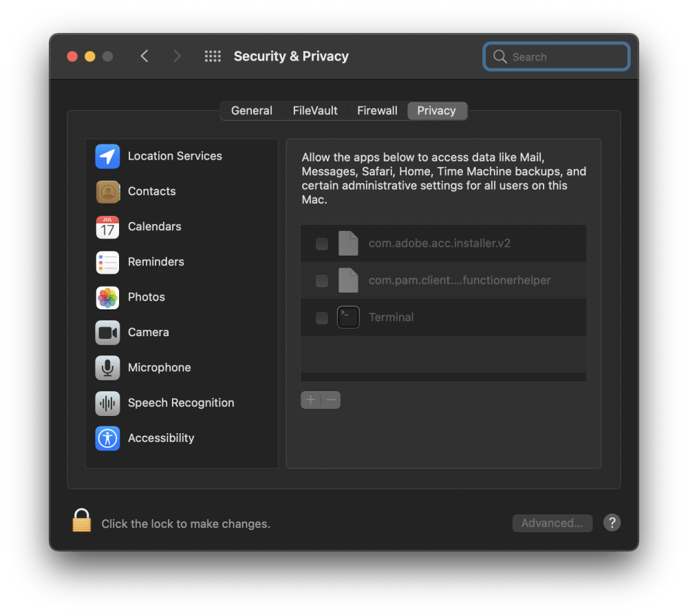Select the Privacy tab
This screenshot has width=688, height=616.
click(437, 111)
